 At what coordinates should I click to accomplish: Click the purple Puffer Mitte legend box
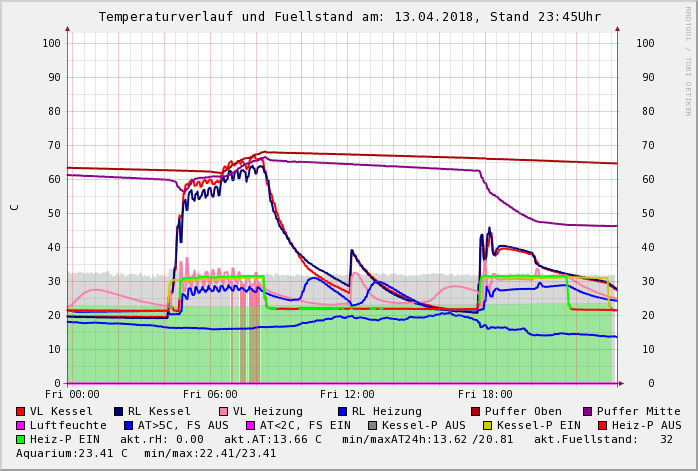[x=587, y=412]
